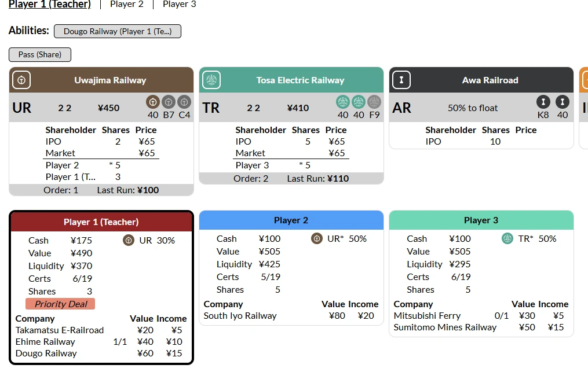Activate the Dougo Railway ability button
Screen dimensions: 588x372
(x=118, y=31)
